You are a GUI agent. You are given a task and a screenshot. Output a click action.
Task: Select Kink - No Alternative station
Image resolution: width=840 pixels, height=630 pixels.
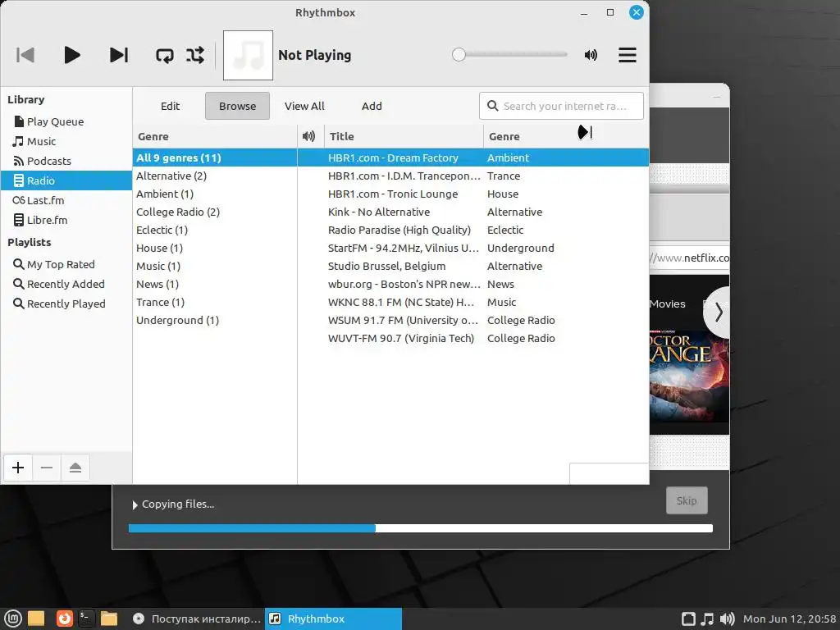(x=473, y=212)
